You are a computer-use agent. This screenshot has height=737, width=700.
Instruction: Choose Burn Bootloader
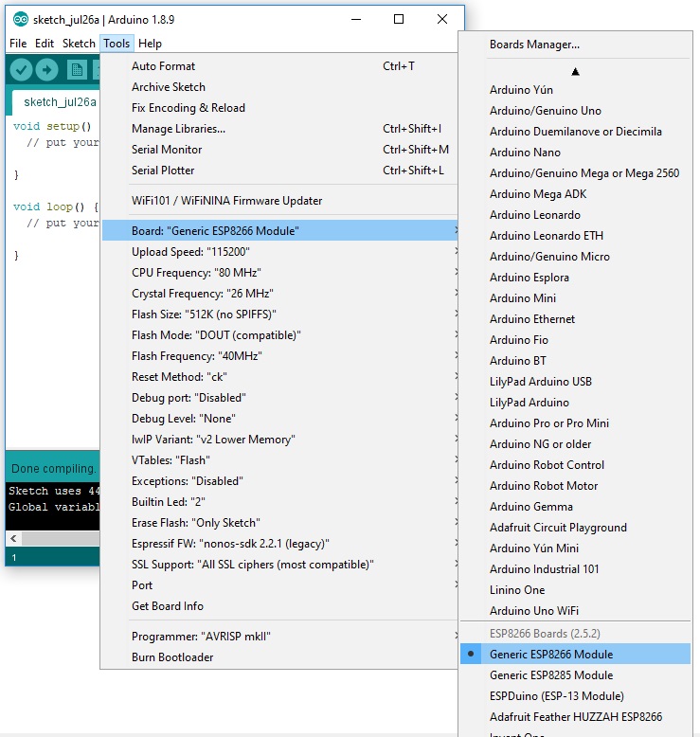pos(279,656)
